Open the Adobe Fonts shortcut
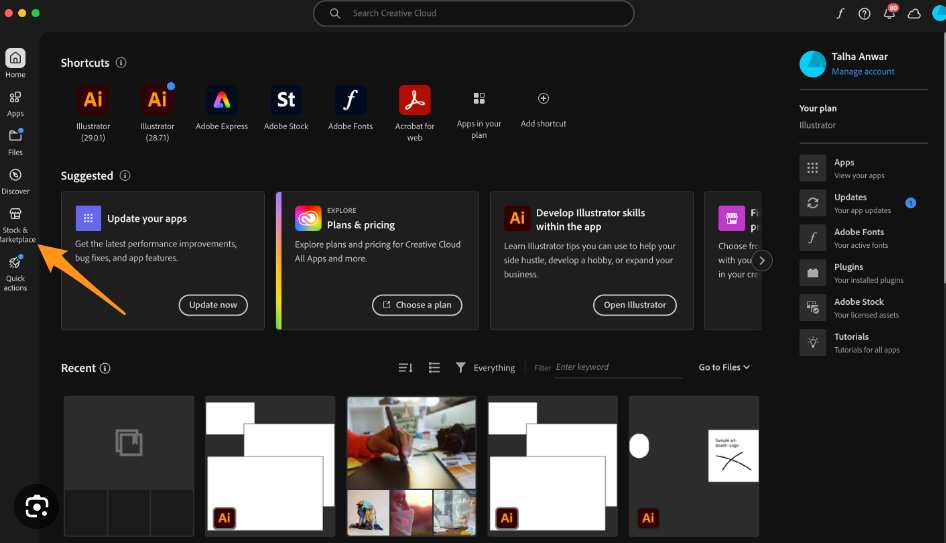The image size is (946, 543). pos(350,100)
